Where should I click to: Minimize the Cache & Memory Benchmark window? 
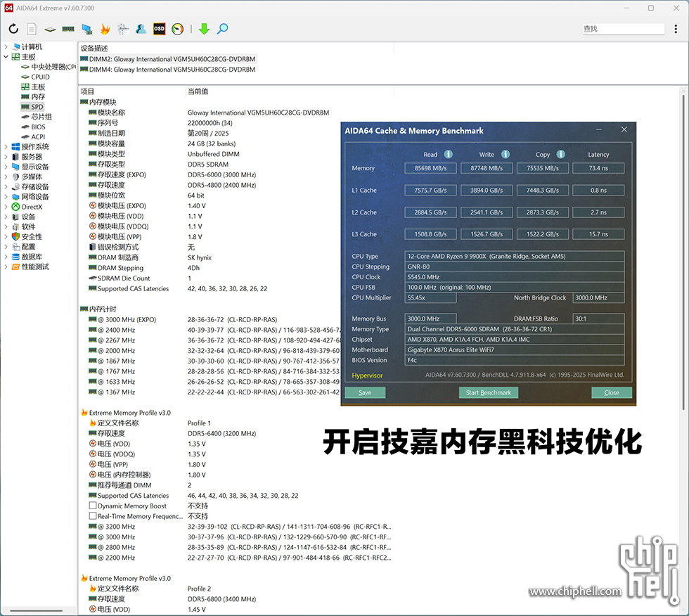pos(598,129)
